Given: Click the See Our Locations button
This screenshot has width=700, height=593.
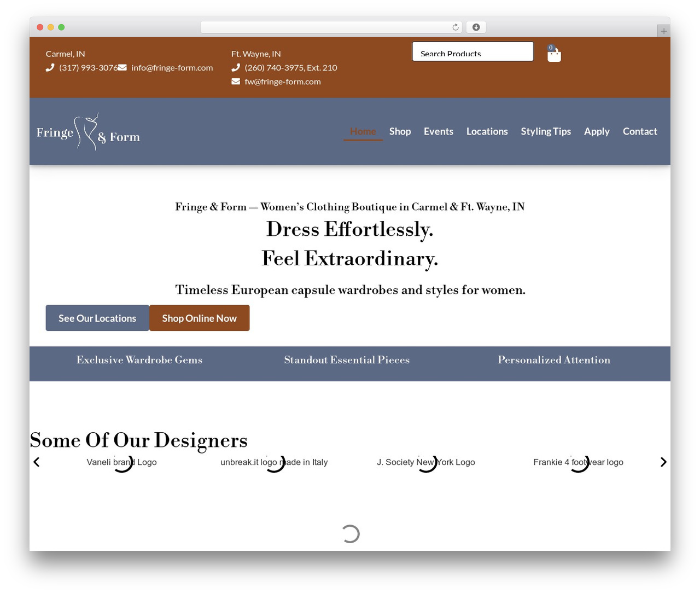Looking at the screenshot, I should 97,318.
